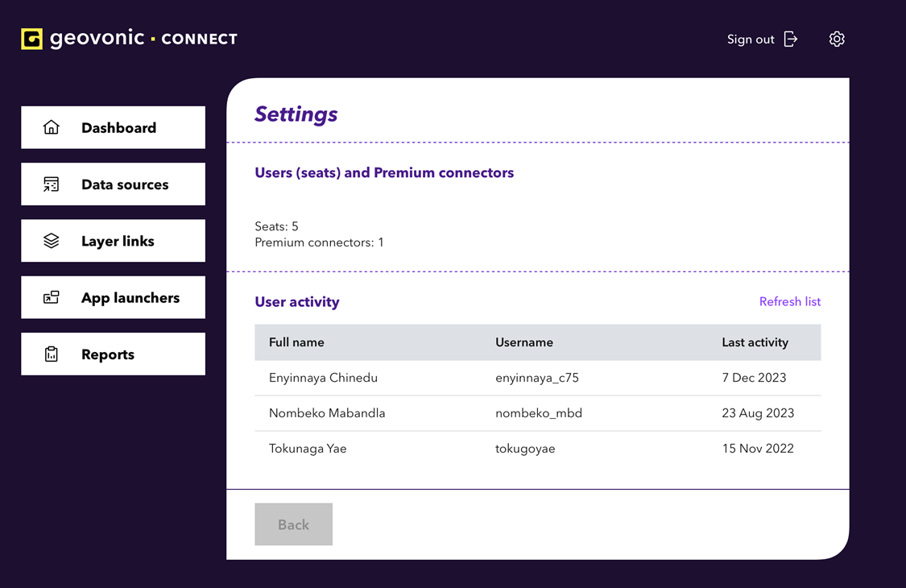
Task: Open settings with the gear icon
Action: point(837,38)
